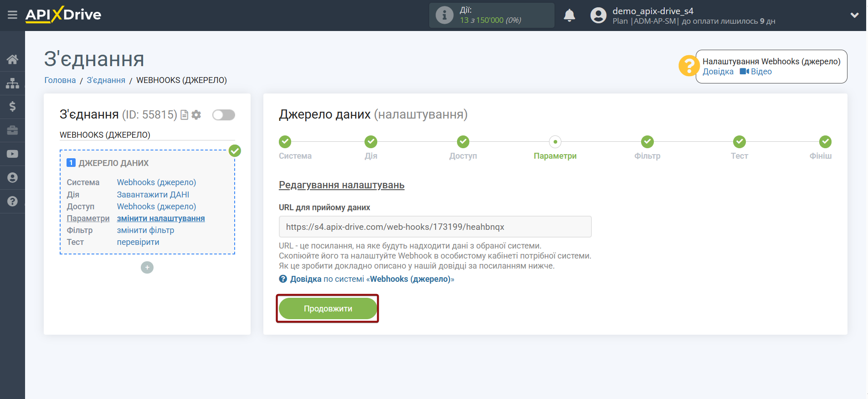868x399 pixels.
Task: Click the Система step checkmark
Action: 285,142
